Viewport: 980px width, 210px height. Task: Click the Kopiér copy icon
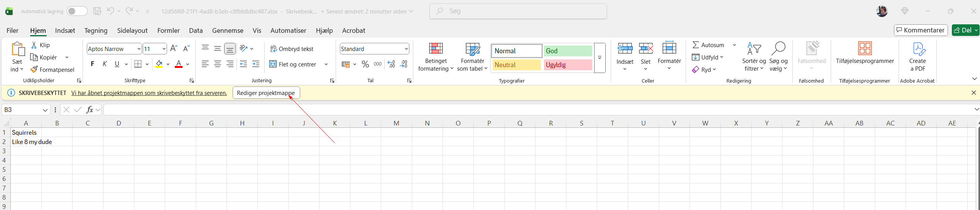tap(34, 57)
